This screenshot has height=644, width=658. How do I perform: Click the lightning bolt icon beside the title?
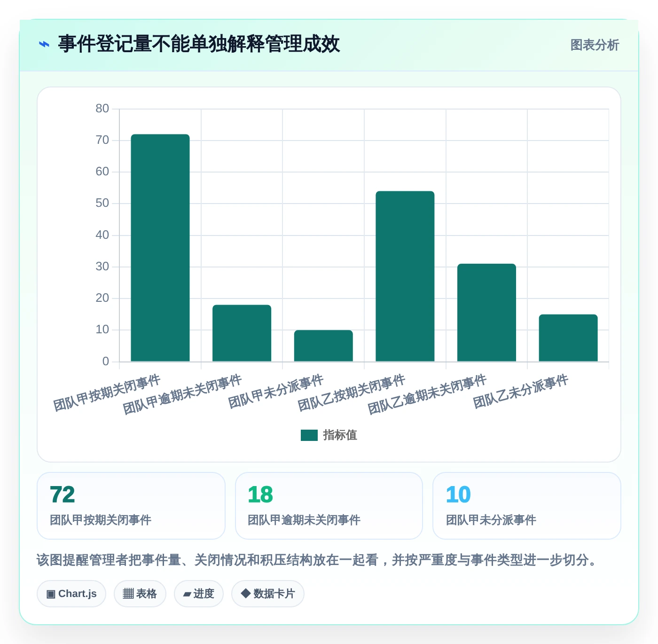(x=44, y=45)
